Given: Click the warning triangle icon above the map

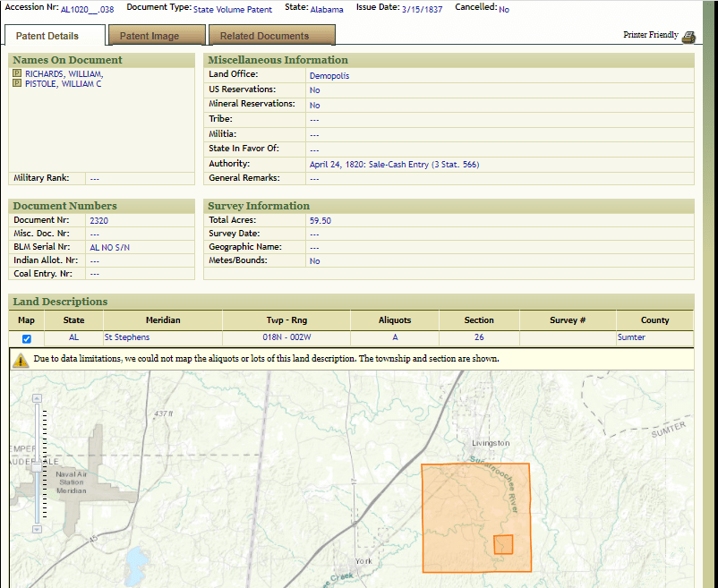Looking at the screenshot, I should pyautogui.click(x=20, y=360).
